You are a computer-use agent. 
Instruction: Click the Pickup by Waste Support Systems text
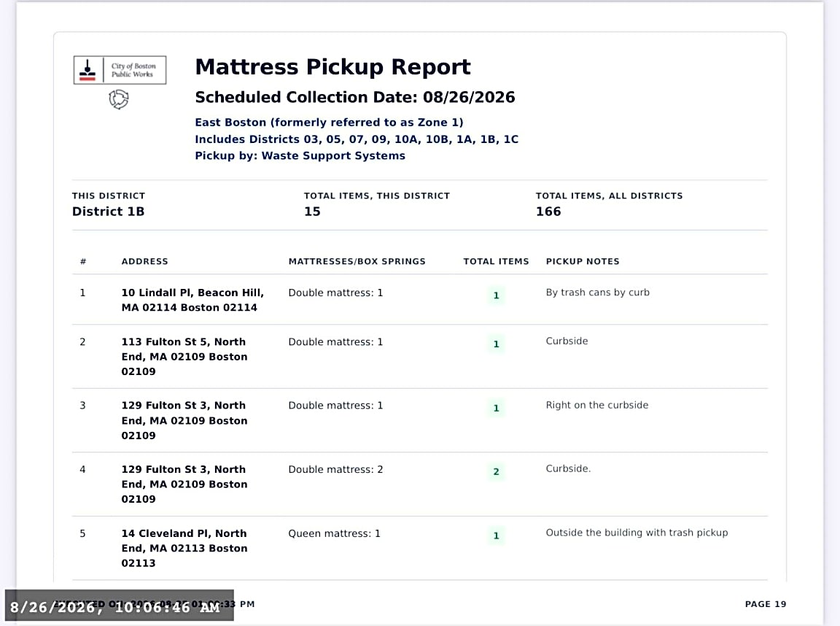[x=300, y=155]
